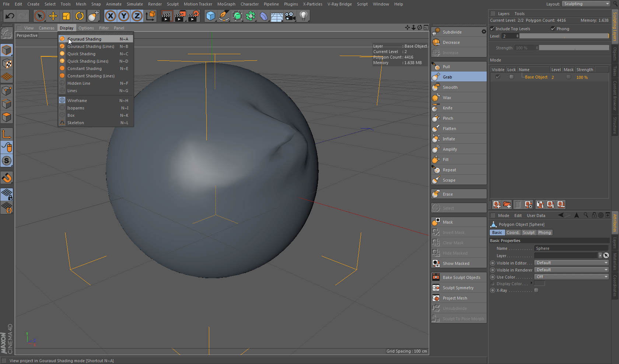Image resolution: width=619 pixels, height=364 pixels.
Task: Select the Inflate sculpt brush
Action: pyautogui.click(x=459, y=139)
